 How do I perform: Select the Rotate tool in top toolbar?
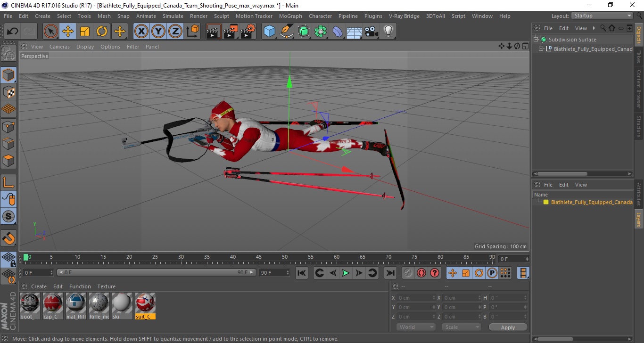pyautogui.click(x=102, y=32)
